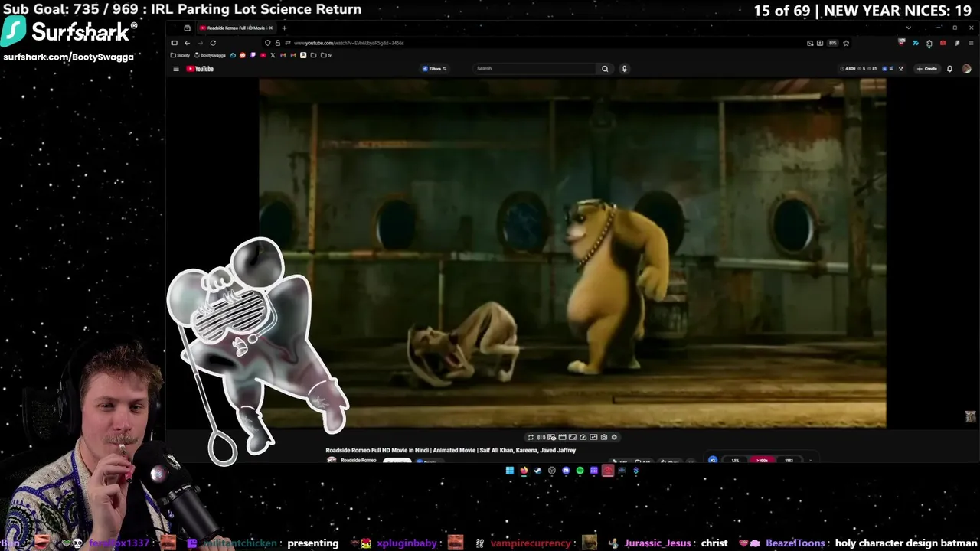Start voice search with microphone icon
This screenshot has height=551, width=980.
(624, 69)
